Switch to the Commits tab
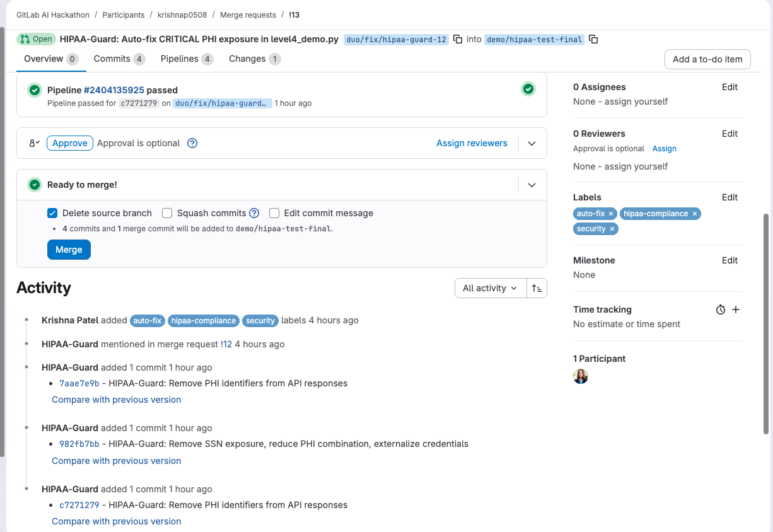Viewport: 773px width, 532px height. coord(119,59)
